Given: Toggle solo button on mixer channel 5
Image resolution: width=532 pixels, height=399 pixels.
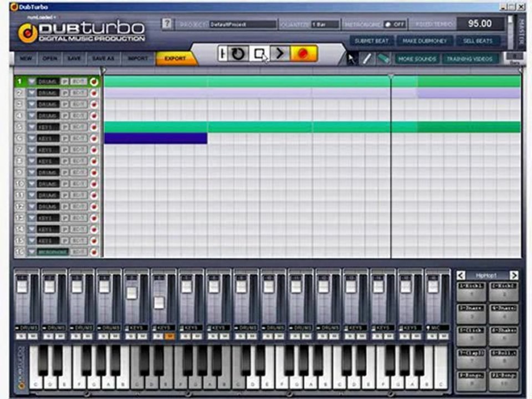Looking at the screenshot, I should [131, 336].
